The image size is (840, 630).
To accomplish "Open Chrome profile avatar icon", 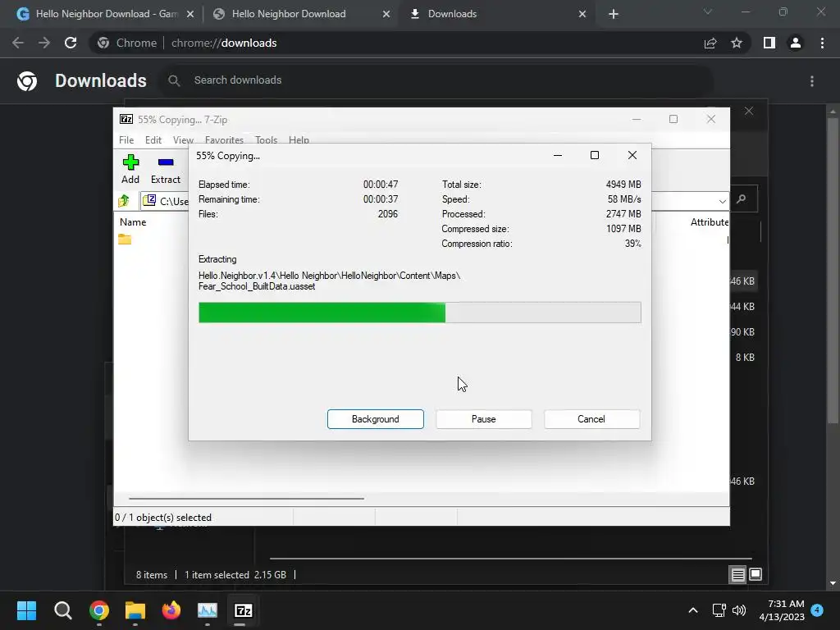I will [x=796, y=43].
